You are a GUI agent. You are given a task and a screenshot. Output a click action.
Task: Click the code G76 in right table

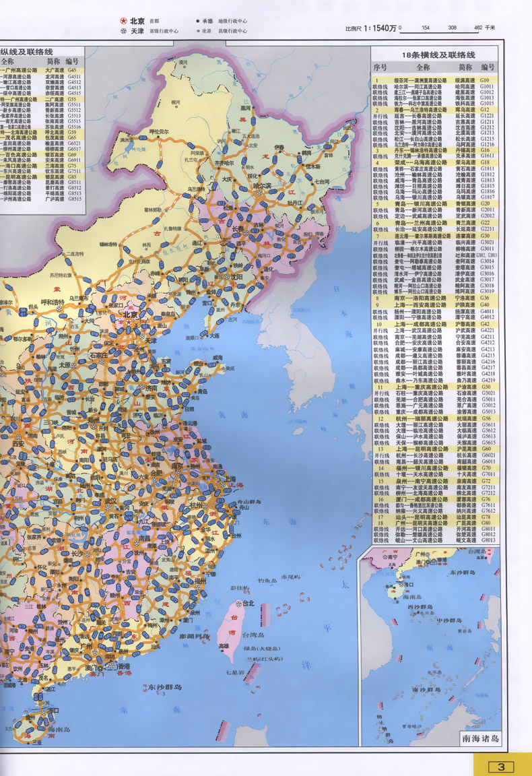point(486,499)
